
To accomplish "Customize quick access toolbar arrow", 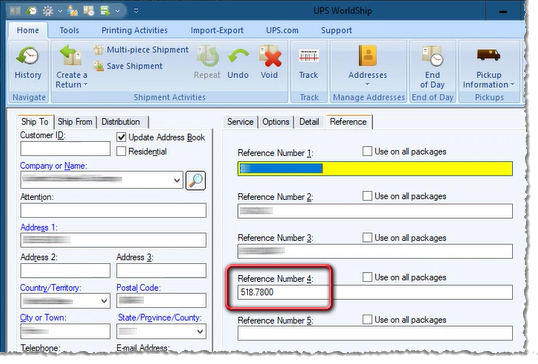I will tap(136, 11).
